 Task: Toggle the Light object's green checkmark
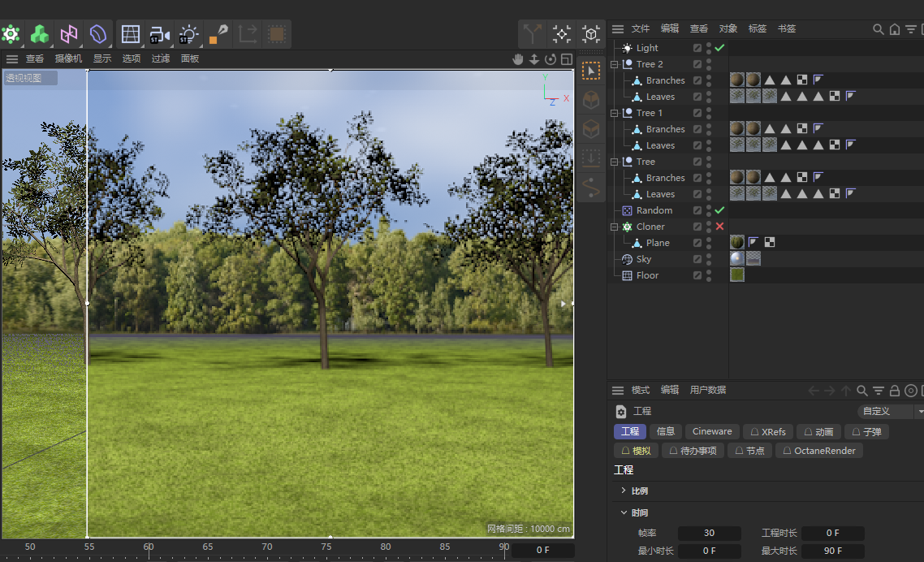point(719,48)
